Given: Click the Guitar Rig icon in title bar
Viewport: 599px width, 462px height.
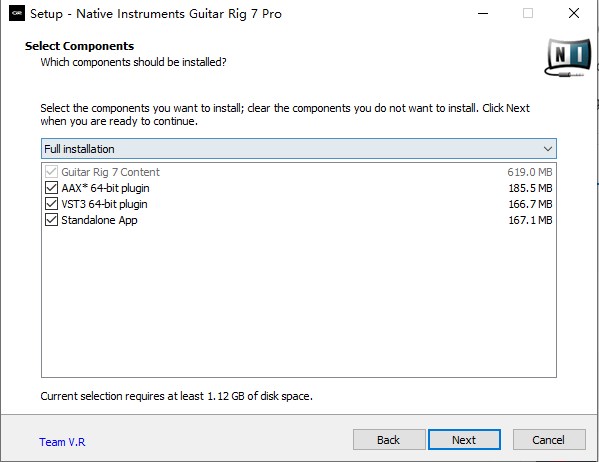Looking at the screenshot, I should pos(16,13).
